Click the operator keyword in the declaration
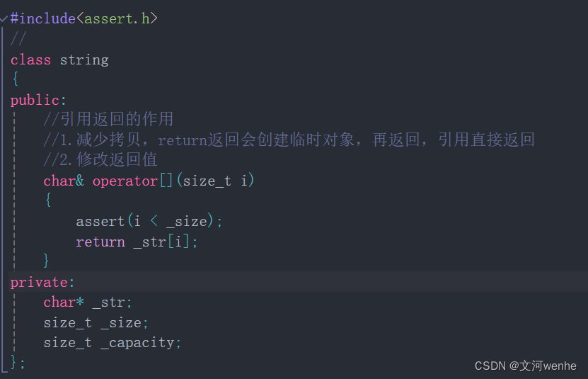 [125, 181]
